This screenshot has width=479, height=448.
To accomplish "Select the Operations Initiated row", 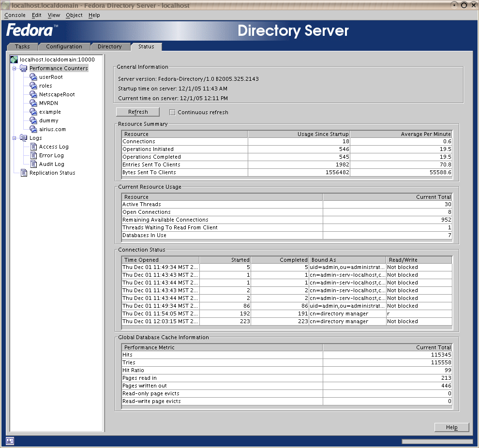I will (x=286, y=149).
